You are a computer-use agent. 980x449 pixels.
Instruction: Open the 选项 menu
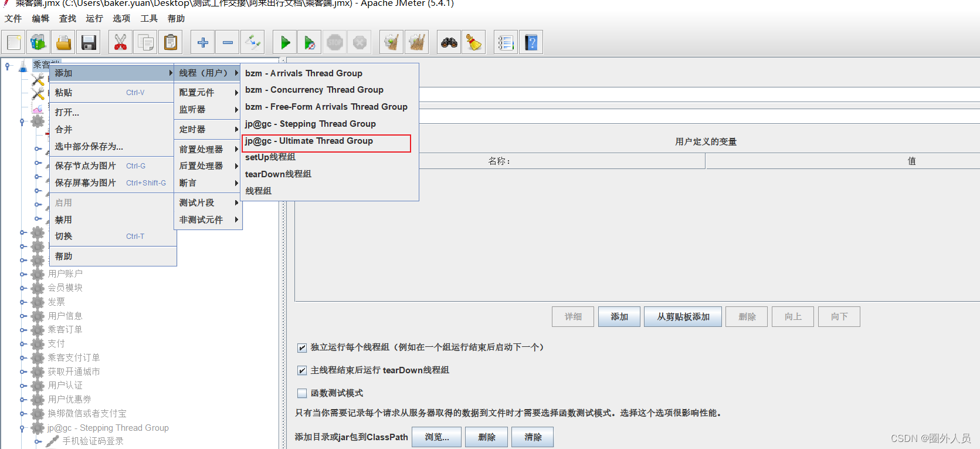121,19
